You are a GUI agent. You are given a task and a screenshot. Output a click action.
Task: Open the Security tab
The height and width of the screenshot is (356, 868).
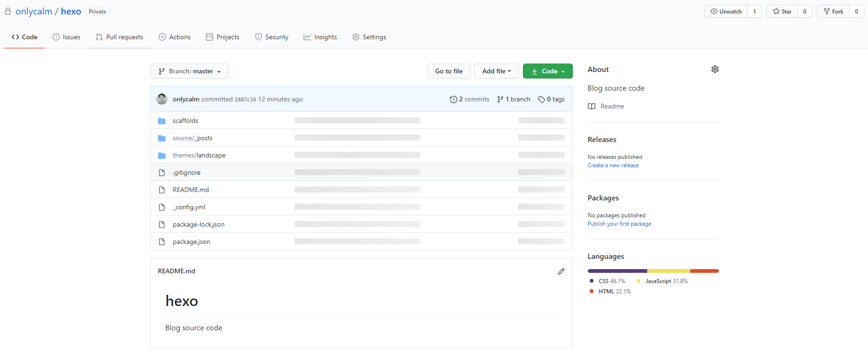[272, 37]
